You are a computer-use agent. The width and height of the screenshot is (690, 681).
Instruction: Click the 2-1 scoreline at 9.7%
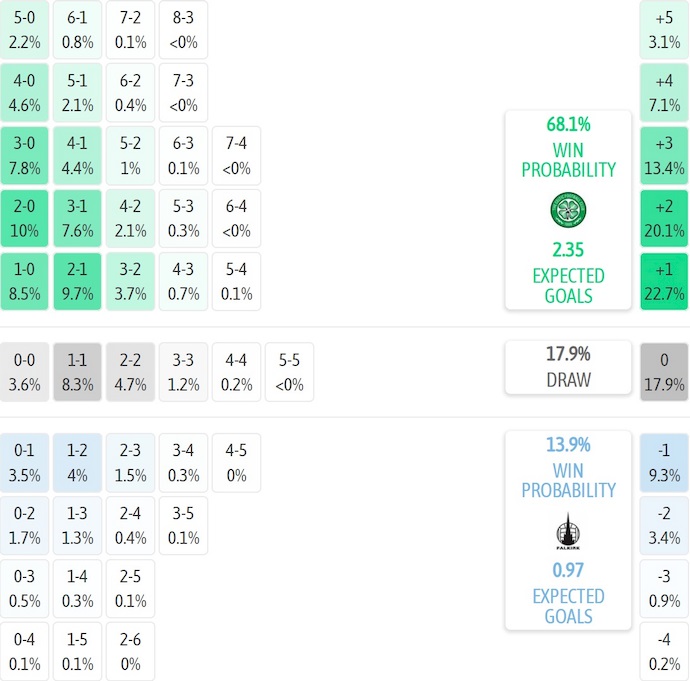click(x=77, y=281)
